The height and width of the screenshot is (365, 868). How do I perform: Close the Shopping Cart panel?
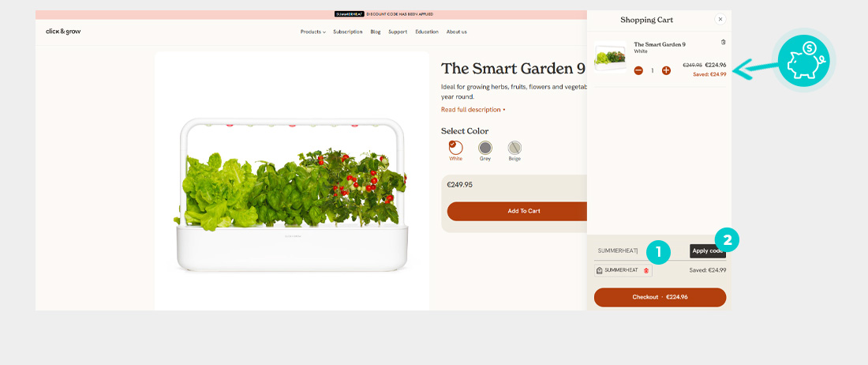coord(720,20)
